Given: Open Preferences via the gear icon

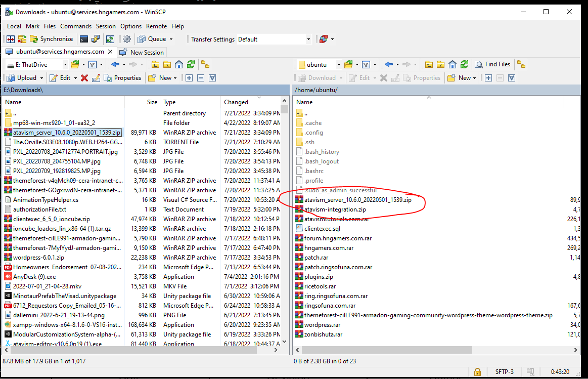Looking at the screenshot, I should pyautogui.click(x=127, y=39).
